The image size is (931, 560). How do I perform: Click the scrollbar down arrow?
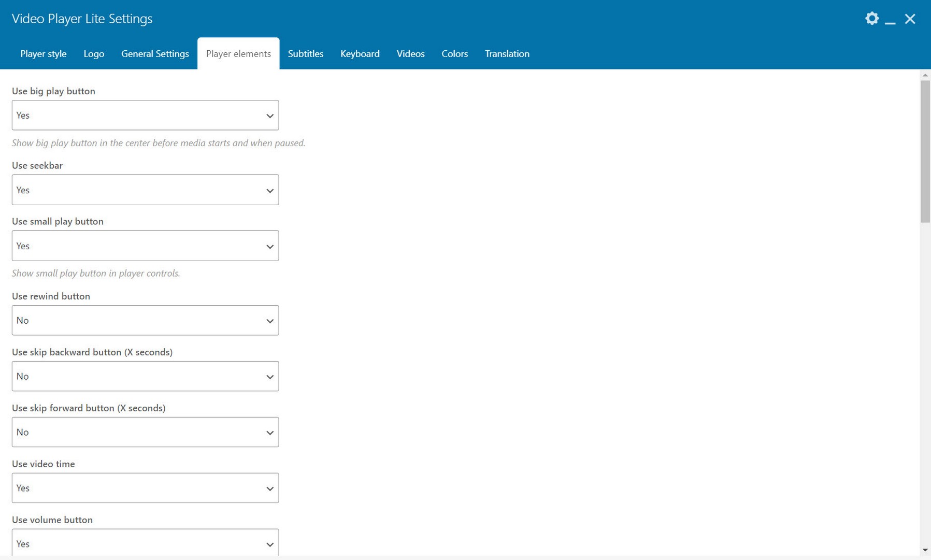[925, 550]
